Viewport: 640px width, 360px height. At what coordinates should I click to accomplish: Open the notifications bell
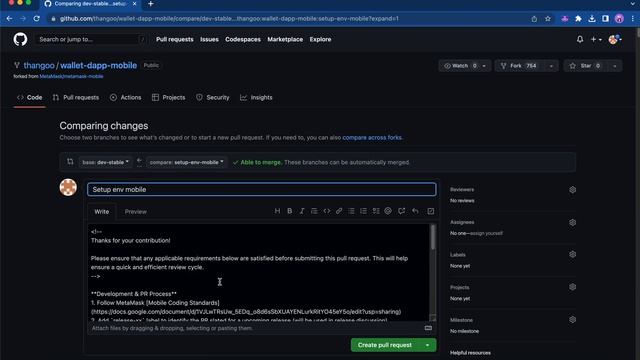click(x=580, y=40)
